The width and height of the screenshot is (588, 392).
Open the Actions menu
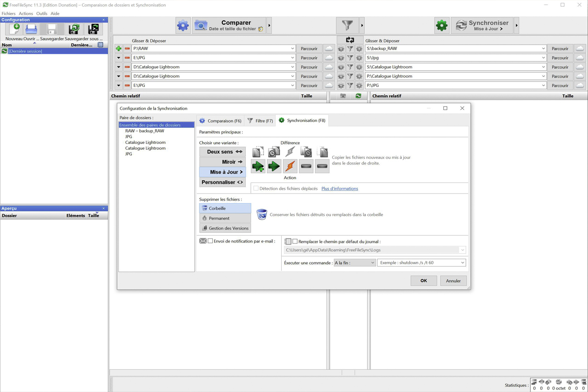pos(26,14)
